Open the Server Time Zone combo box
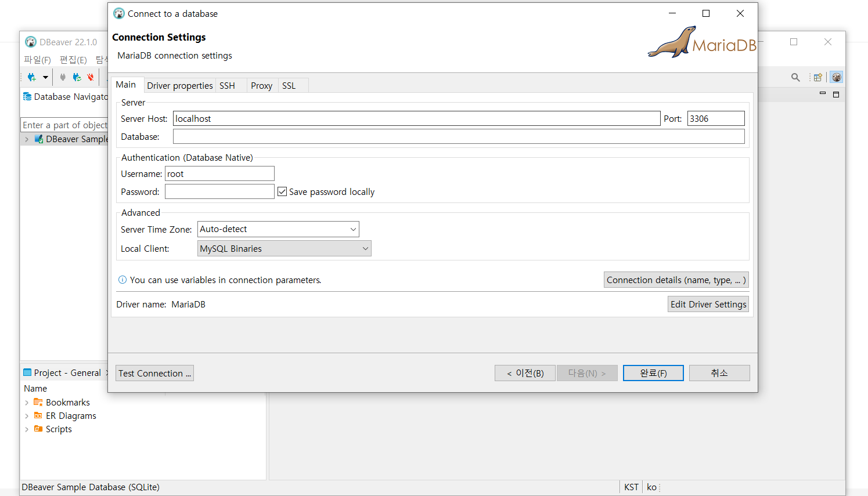868x496 pixels. (x=279, y=229)
